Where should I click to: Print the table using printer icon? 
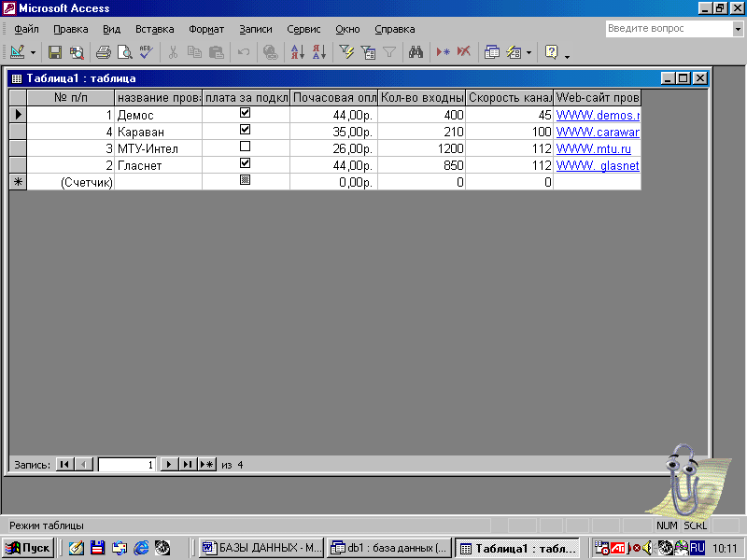104,52
